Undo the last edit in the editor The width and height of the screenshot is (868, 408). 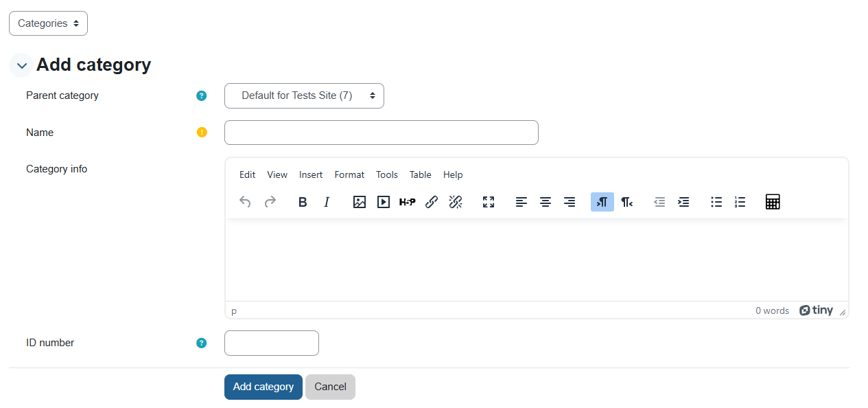coord(245,202)
